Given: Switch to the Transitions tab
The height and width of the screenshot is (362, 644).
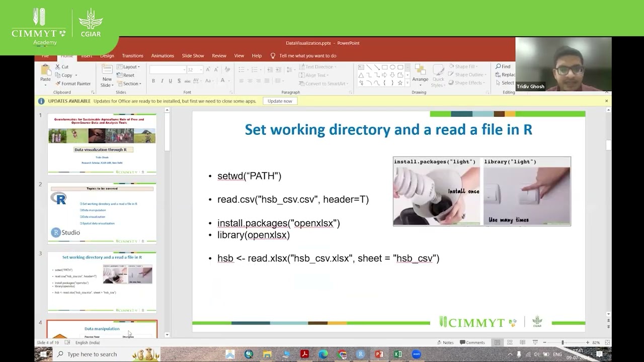Looking at the screenshot, I should coord(132,56).
